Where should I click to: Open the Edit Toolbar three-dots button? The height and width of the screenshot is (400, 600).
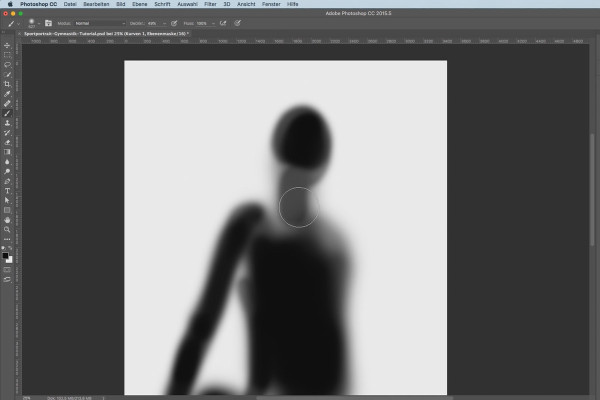click(7, 239)
